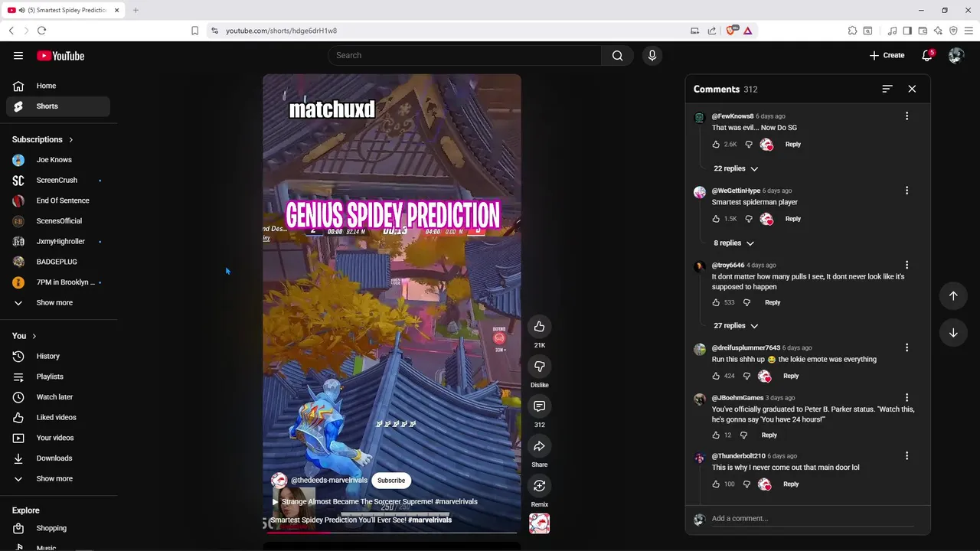Open Downloads in sidebar
Screen dimensions: 980x551
(58, 458)
